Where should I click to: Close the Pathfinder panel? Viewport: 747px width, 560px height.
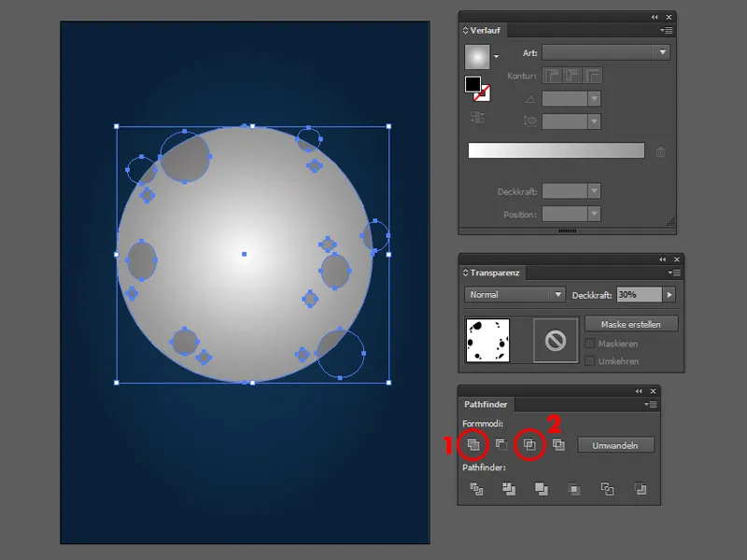(653, 391)
